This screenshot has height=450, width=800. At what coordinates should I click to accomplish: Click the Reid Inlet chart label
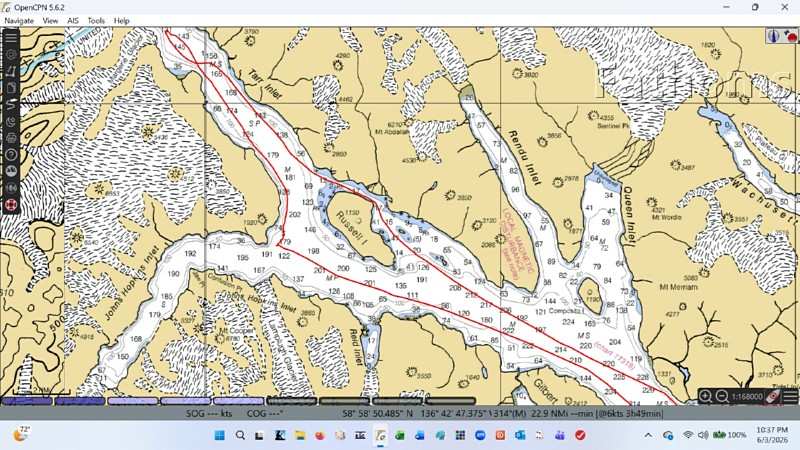356,347
